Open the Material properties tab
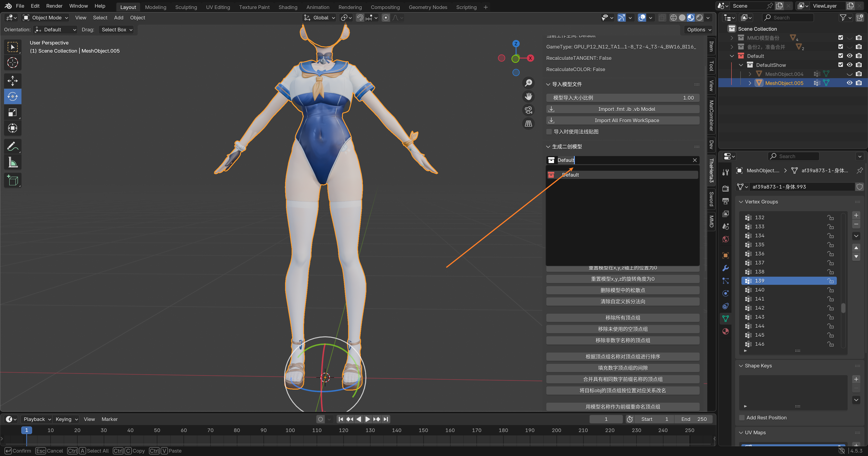Screen dimensions: 868x456 click(x=725, y=331)
